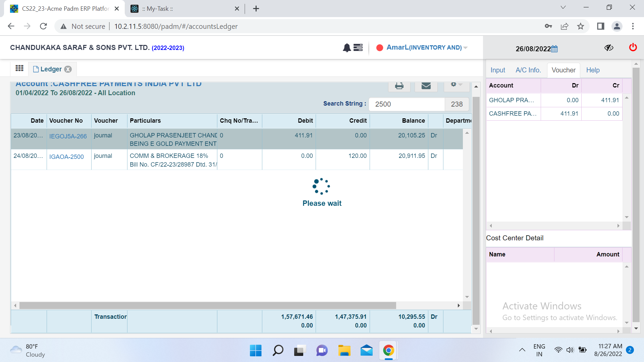Viewport: 644px width, 362px height.
Task: Open a new browser tab
Action: point(256,9)
